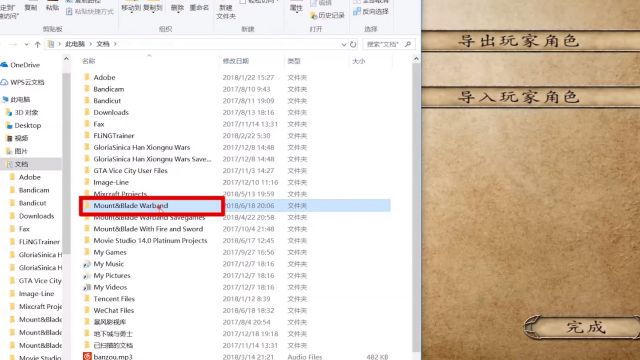
Task: Click the 图片 icon in sidebar
Action: pos(9,151)
